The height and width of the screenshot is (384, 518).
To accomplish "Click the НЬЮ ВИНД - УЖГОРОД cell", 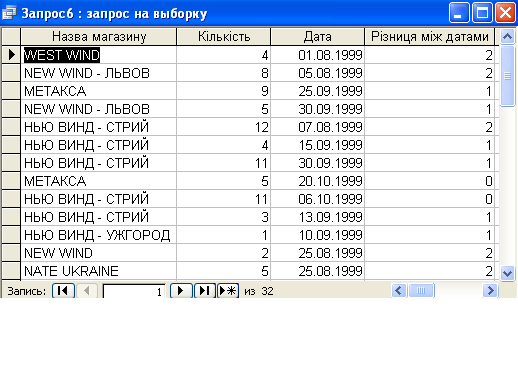I will pyautogui.click(x=99, y=235).
